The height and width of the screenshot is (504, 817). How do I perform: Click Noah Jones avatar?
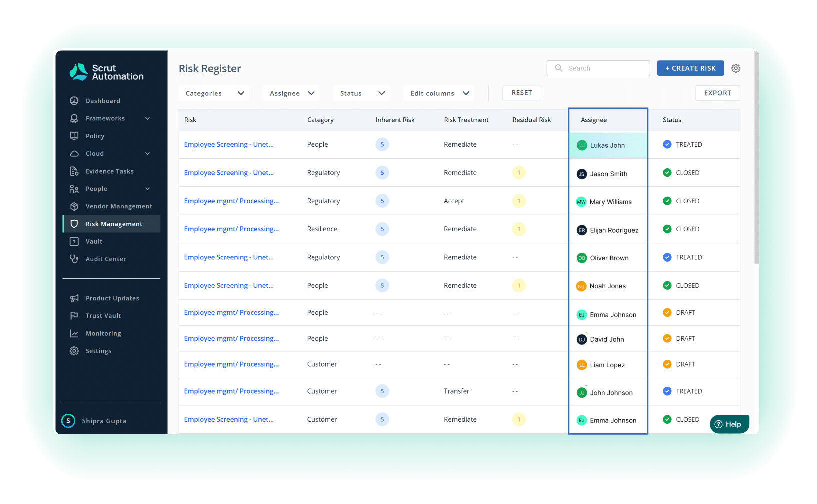[x=581, y=286]
